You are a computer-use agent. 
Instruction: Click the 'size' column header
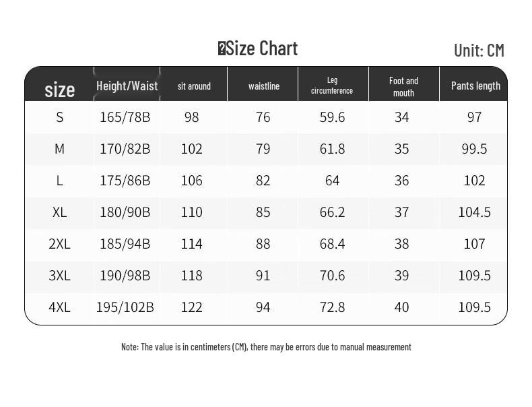click(59, 90)
